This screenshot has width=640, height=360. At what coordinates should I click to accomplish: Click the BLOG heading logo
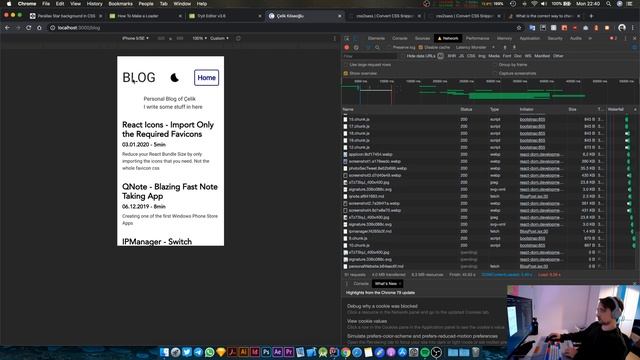coord(139,78)
